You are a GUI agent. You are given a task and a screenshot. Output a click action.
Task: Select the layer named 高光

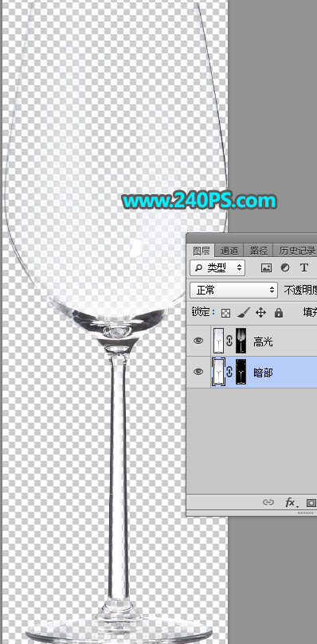click(263, 341)
